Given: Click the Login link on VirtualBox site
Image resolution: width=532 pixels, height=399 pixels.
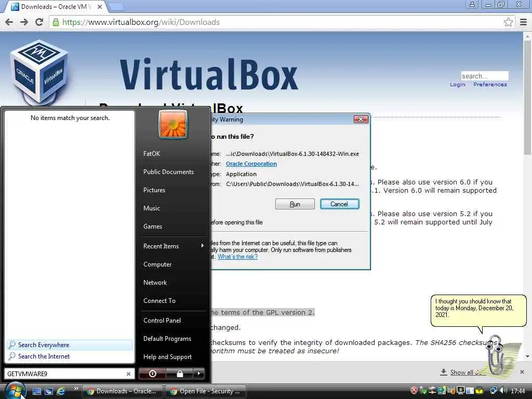Looking at the screenshot, I should click(457, 85).
